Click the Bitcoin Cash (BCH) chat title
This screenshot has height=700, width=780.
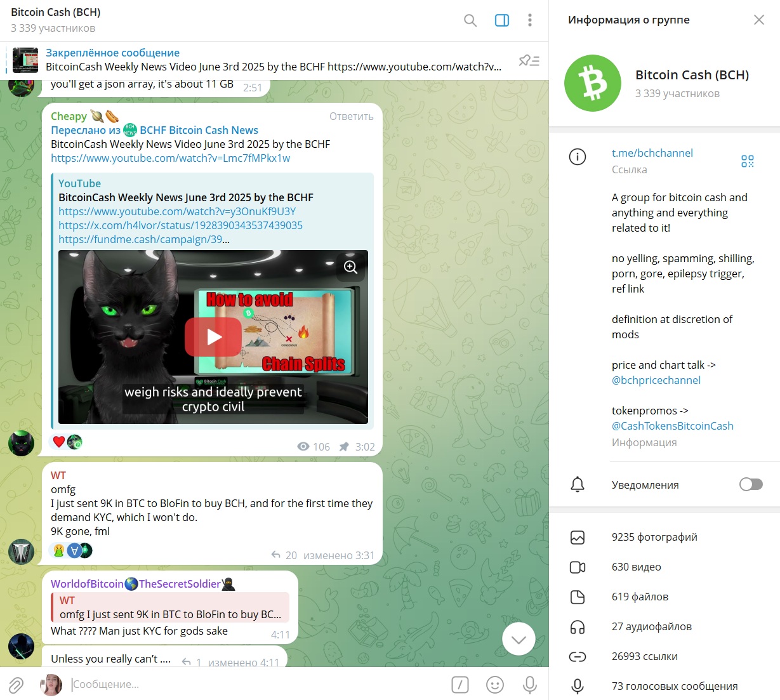coord(56,12)
